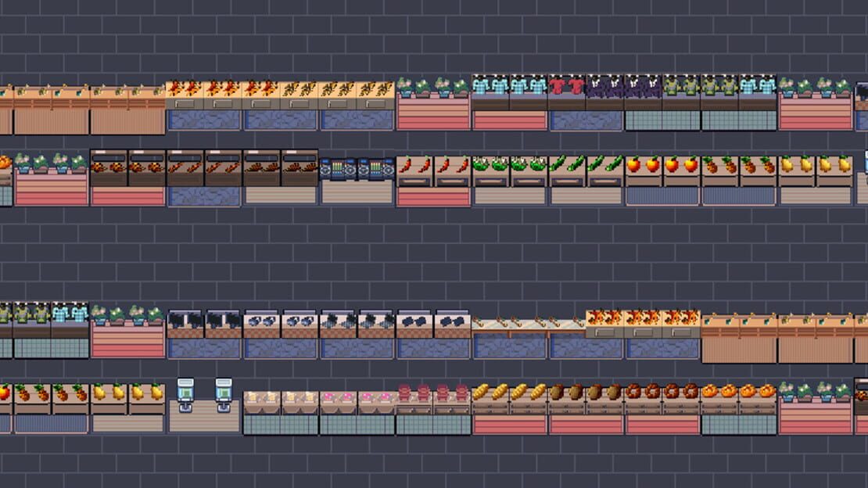Image resolution: width=868 pixels, height=488 pixels.
Task: Choose red chair shelf beside the pink cakes
Action: coord(433,409)
